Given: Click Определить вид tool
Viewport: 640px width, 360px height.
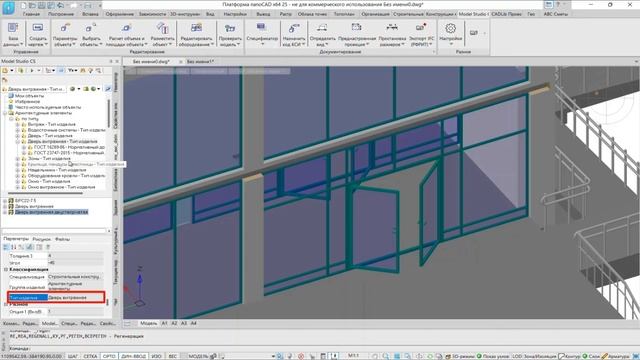Looking at the screenshot, I should click(x=322, y=34).
